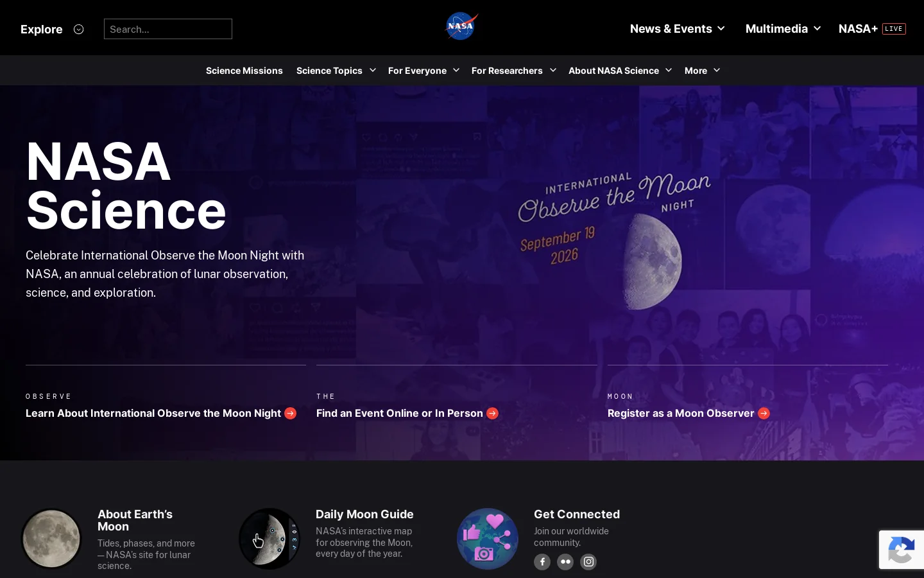The width and height of the screenshot is (924, 578).
Task: Click the 'NASA's interactive map' description text
Action: [364, 543]
